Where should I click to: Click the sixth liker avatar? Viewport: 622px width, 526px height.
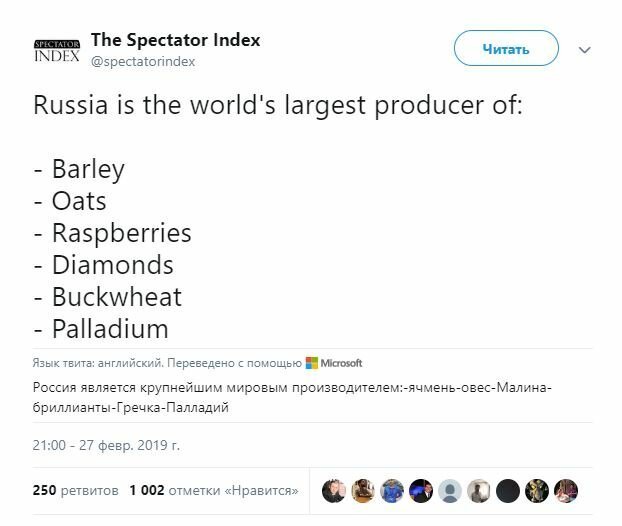tap(480, 490)
